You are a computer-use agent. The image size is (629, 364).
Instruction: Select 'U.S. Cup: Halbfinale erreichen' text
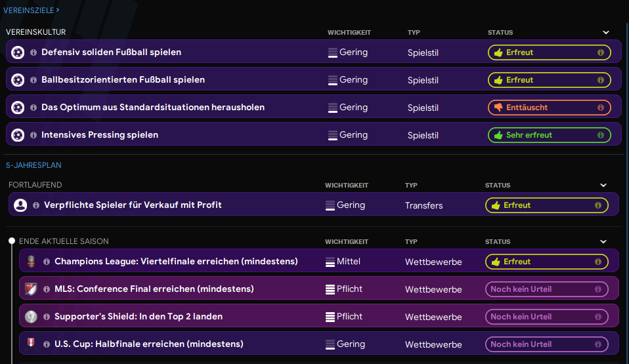click(149, 344)
